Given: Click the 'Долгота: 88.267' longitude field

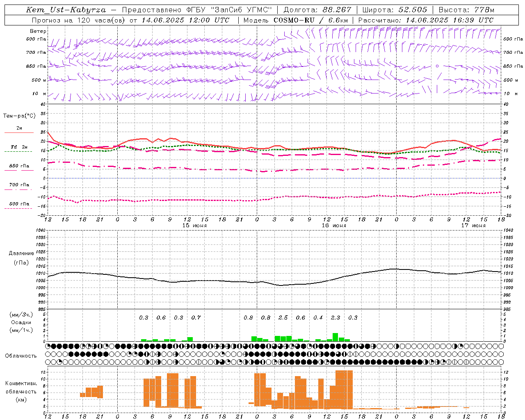Looking at the screenshot, I should tap(317, 10).
